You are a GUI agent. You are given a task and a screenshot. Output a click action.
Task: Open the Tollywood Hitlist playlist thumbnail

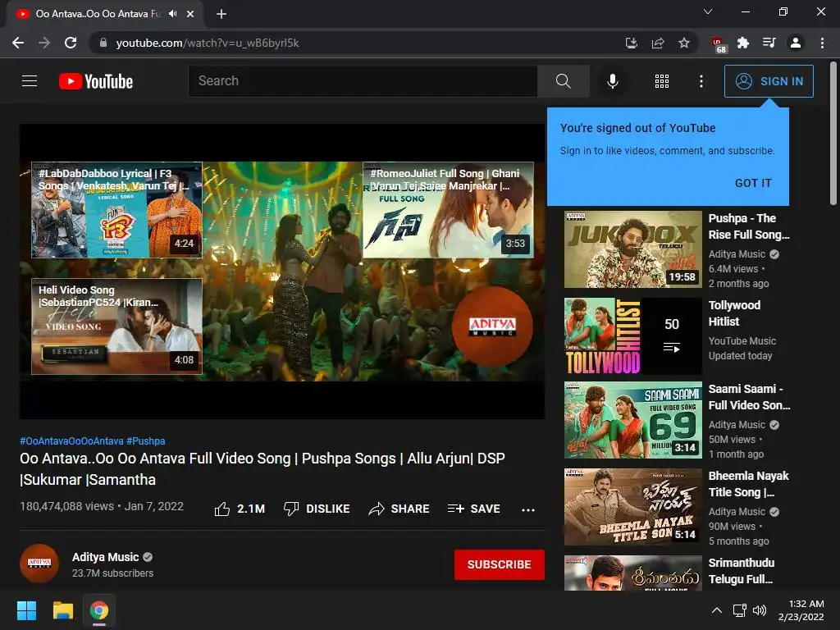[x=632, y=336]
